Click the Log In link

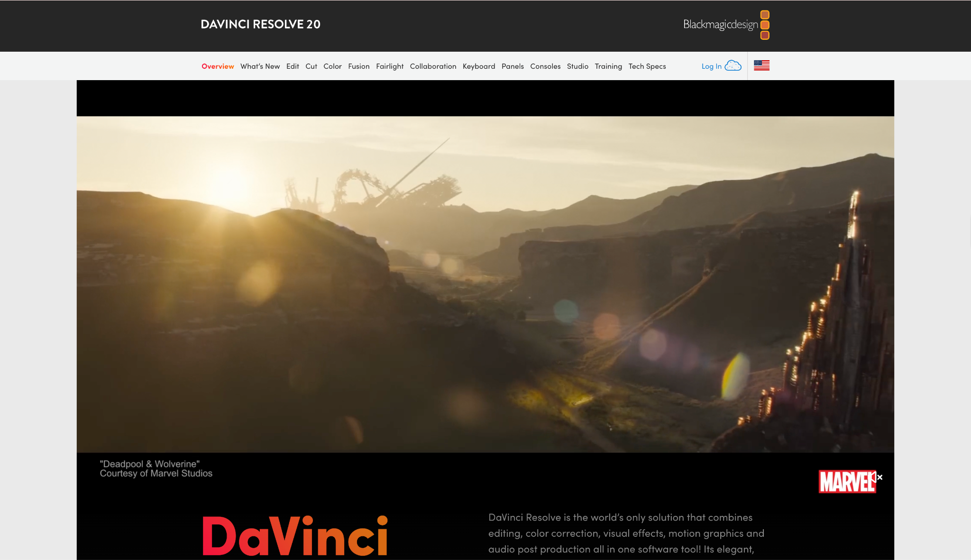[x=711, y=66]
